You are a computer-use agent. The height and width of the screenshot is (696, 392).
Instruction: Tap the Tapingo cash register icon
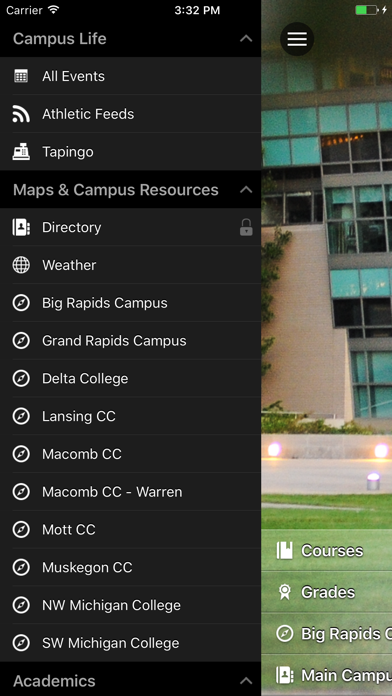pyautogui.click(x=21, y=152)
